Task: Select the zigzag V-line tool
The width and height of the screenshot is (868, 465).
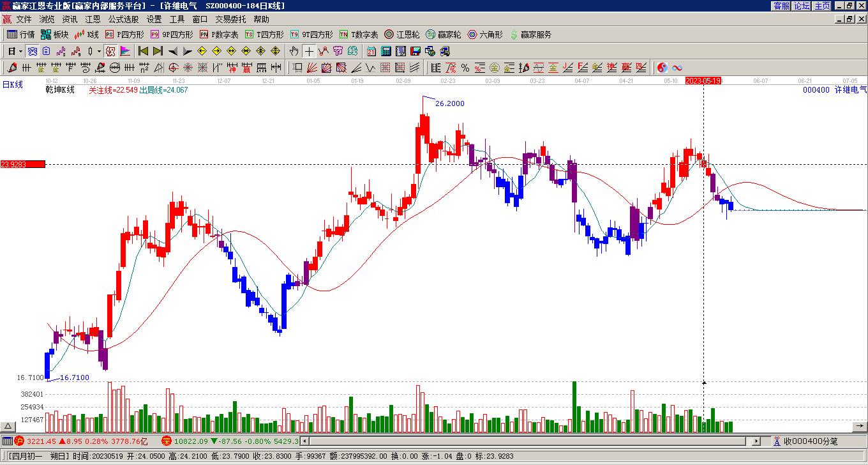Action: [370, 67]
